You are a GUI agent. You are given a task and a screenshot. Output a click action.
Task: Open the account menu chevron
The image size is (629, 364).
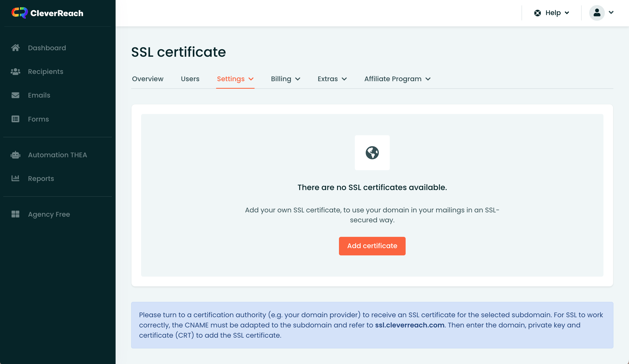point(611,13)
